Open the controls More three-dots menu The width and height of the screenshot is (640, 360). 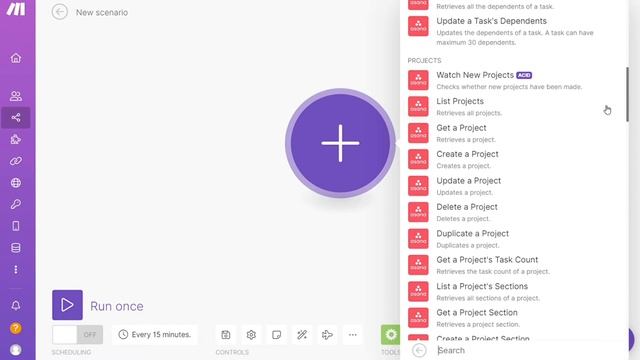(x=353, y=335)
